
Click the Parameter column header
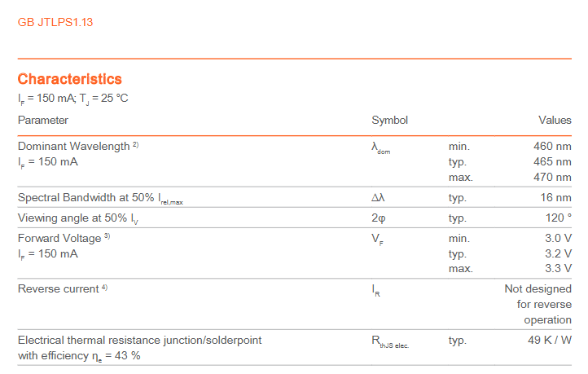[43, 120]
